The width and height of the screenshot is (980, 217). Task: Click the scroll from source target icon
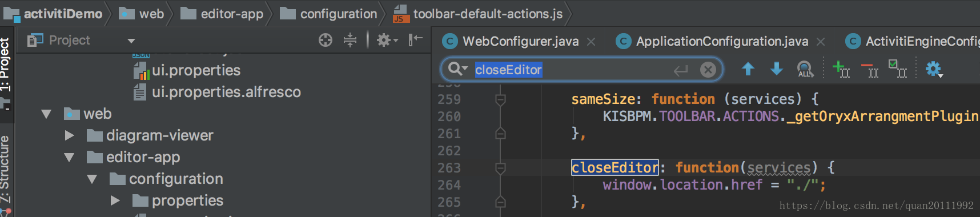(x=326, y=40)
